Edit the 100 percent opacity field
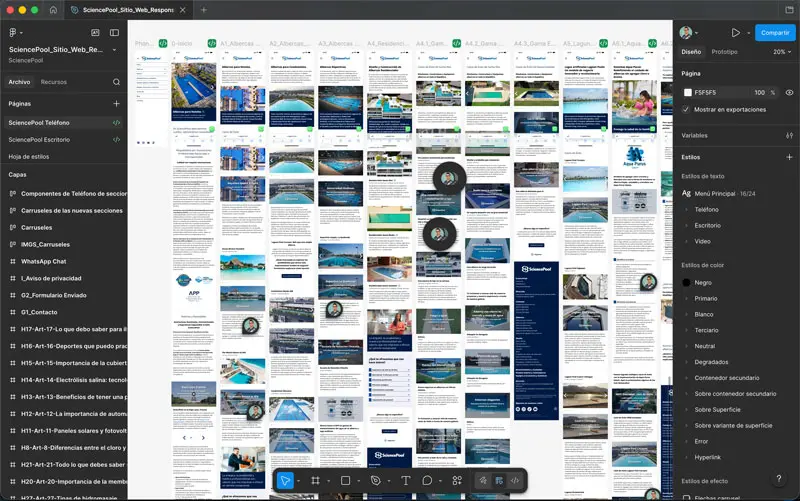 pos(760,92)
